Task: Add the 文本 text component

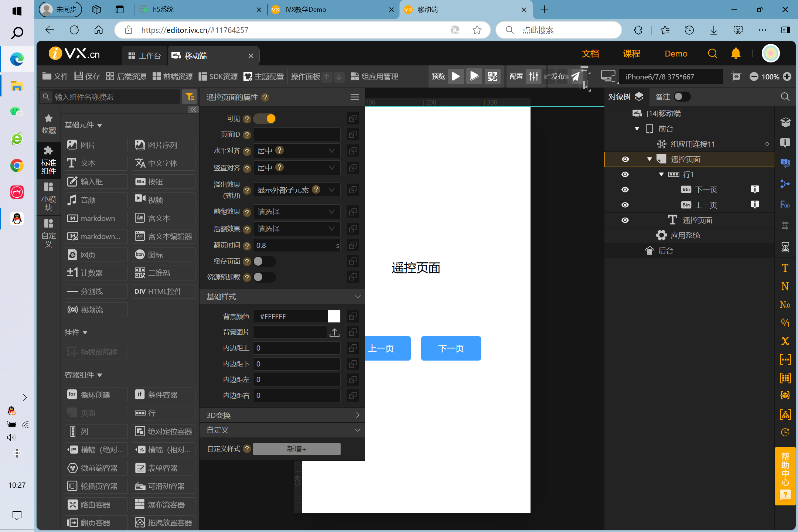Action: tap(96, 163)
